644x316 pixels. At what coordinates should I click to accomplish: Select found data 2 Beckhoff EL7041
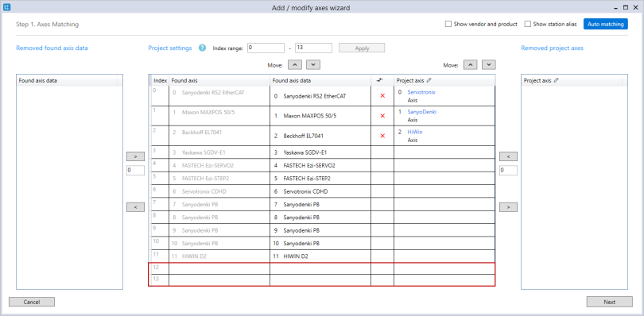pyautogui.click(x=320, y=136)
